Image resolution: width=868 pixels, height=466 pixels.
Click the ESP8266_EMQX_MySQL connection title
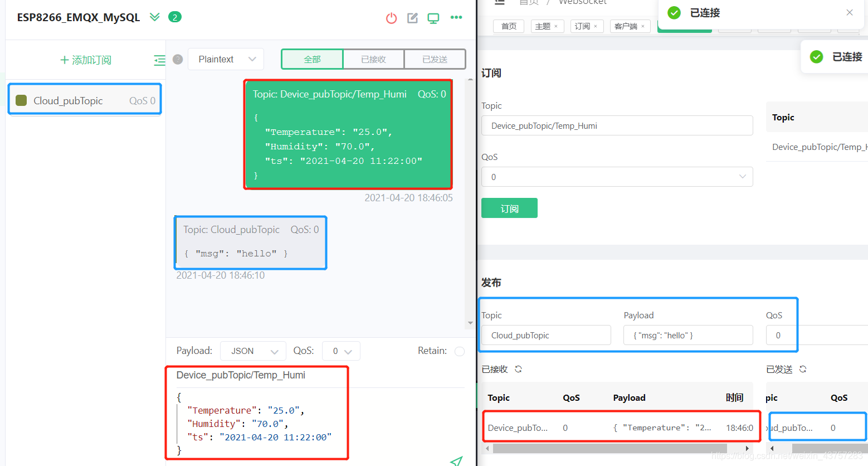tap(79, 17)
